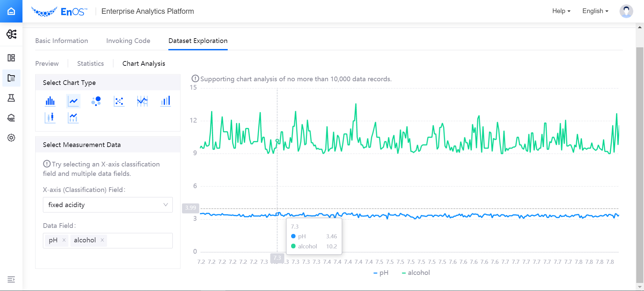Select the bar chart type icon
The width and height of the screenshot is (644, 291).
tap(50, 101)
